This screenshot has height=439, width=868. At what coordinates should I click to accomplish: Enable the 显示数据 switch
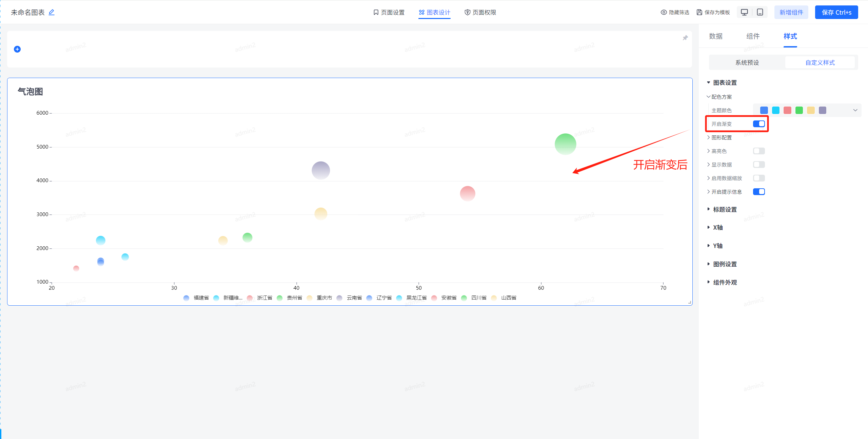759,165
